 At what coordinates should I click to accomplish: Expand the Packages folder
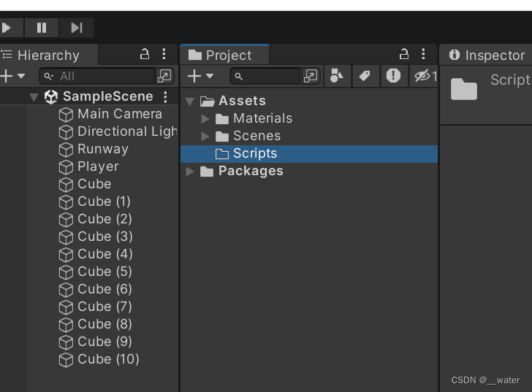190,171
